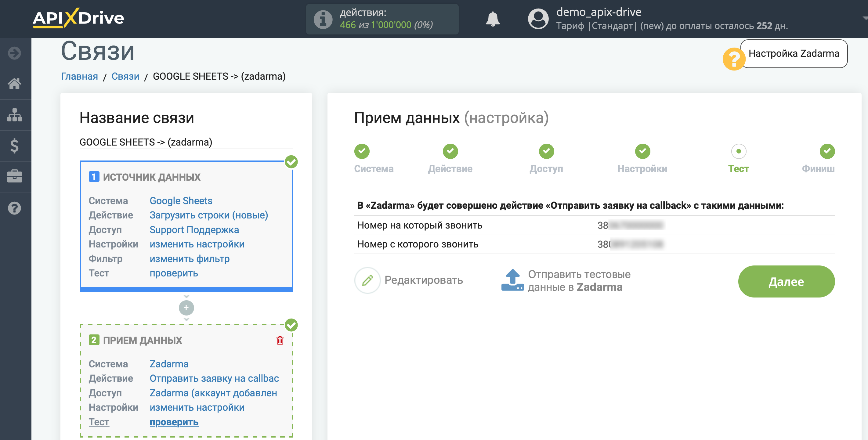Open Support Поддержка access link
868x440 pixels.
click(x=194, y=230)
